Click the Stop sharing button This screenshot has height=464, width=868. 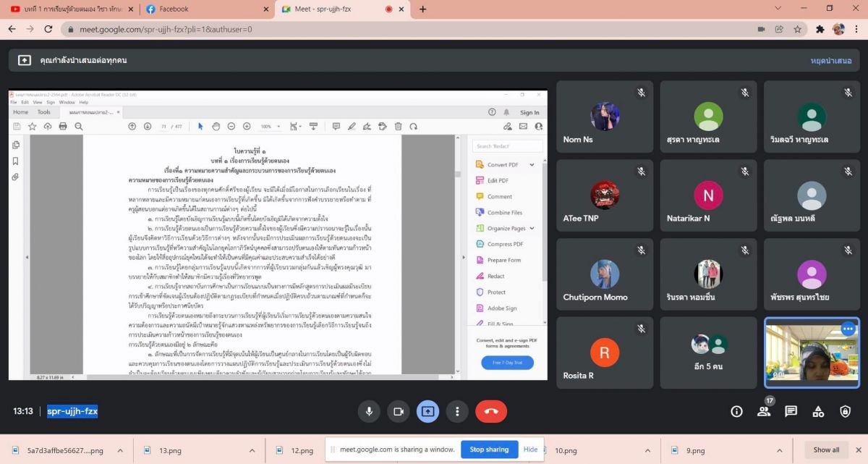point(489,450)
